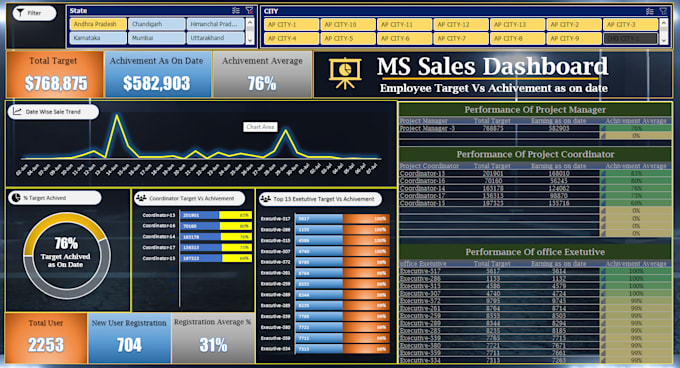Toggle Himanchal Pradesh state filter
This screenshot has width=680, height=368.
point(216,24)
